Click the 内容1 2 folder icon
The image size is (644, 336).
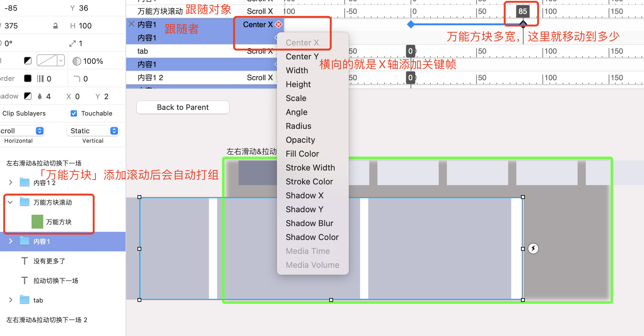point(25,182)
